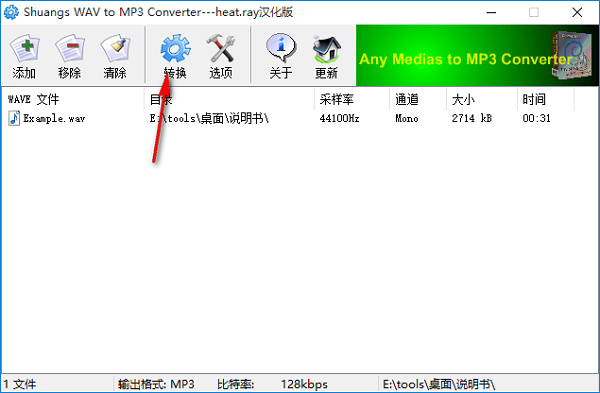The height and width of the screenshot is (393, 600).
Task: Sort by 时间 column header
Action: click(546, 99)
